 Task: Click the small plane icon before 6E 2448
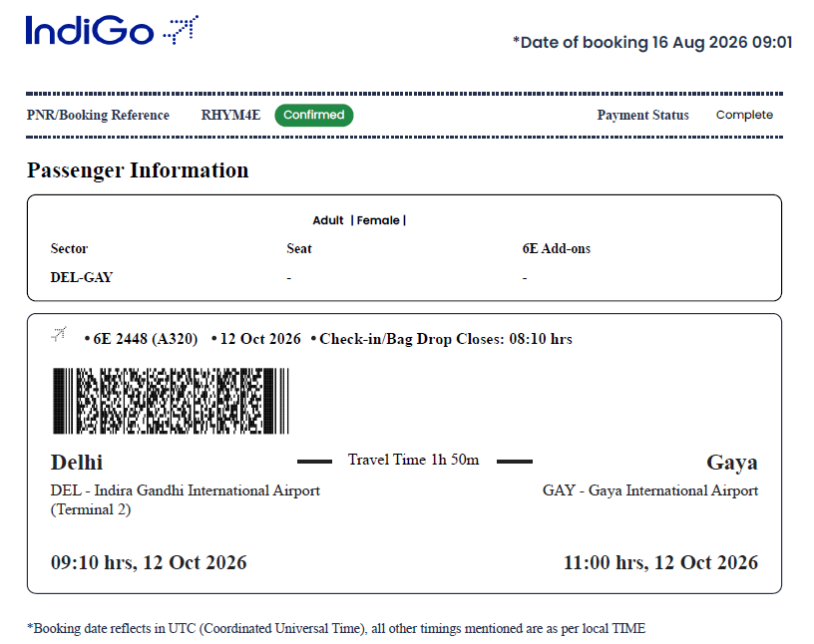coord(59,334)
